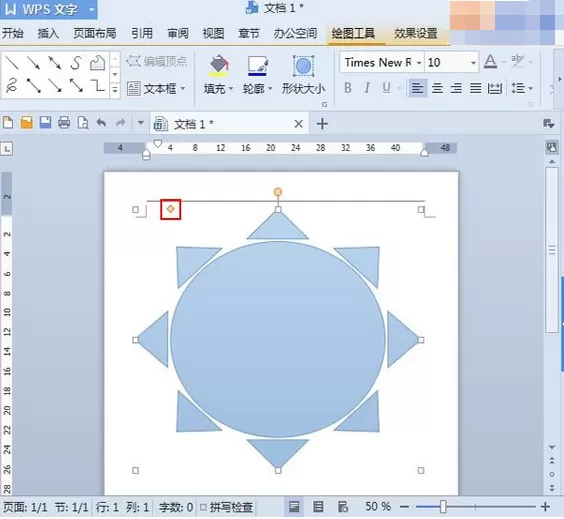The width and height of the screenshot is (564, 519).
Task: Click the ruler tab stop selector
Action: [7, 148]
